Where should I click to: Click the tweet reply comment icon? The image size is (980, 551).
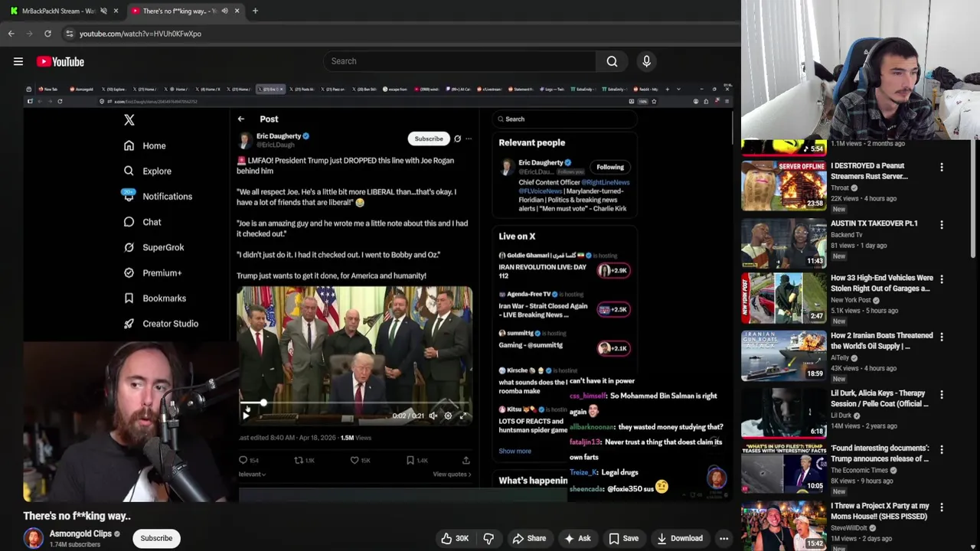pos(243,460)
